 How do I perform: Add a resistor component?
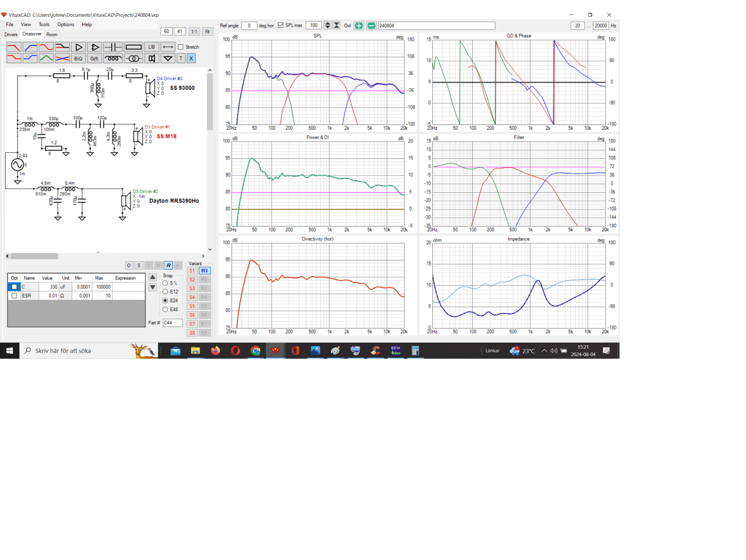tap(133, 47)
